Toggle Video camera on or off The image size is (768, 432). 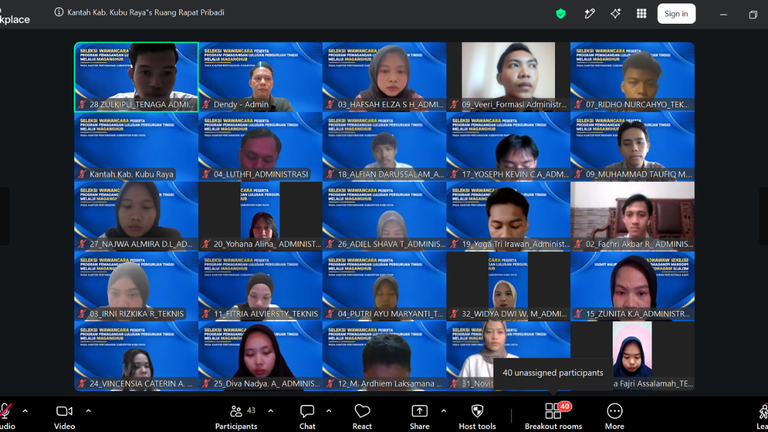tap(64, 417)
